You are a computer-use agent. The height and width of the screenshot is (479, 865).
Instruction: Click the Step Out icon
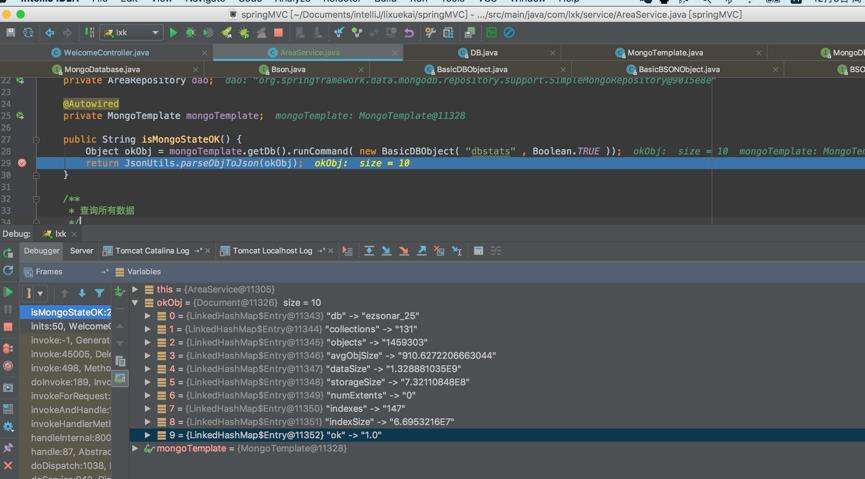[421, 251]
